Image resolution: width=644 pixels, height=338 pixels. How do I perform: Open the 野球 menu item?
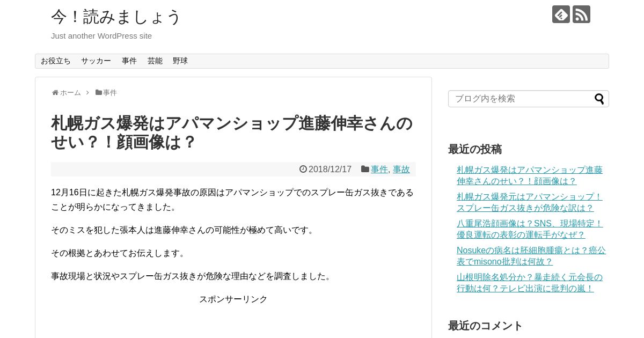[180, 61]
